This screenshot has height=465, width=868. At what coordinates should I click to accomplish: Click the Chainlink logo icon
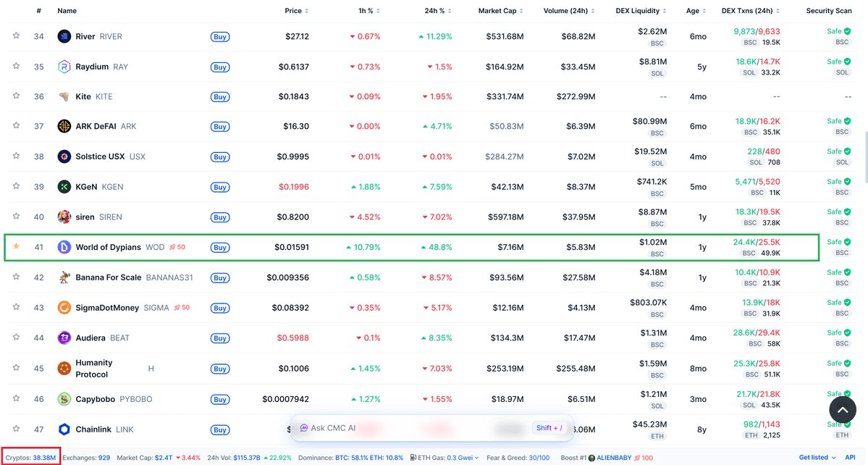coord(64,430)
